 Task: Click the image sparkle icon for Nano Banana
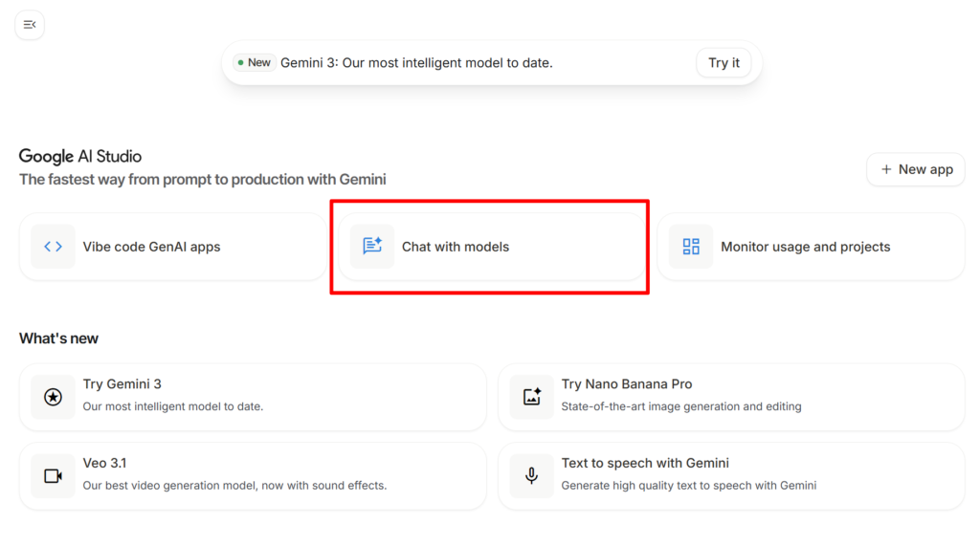[x=531, y=397]
